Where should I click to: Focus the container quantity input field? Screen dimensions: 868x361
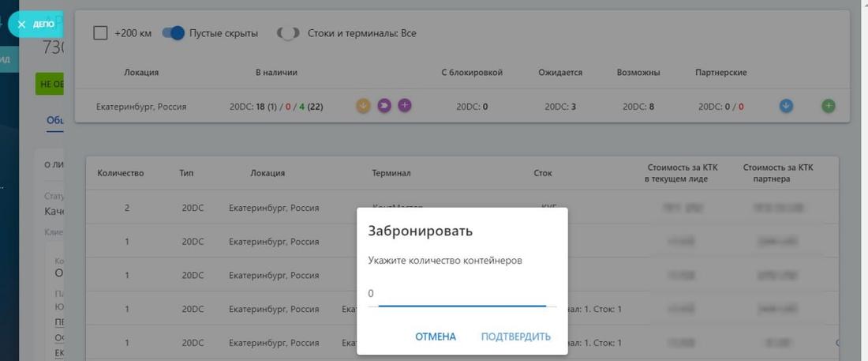[462, 294]
